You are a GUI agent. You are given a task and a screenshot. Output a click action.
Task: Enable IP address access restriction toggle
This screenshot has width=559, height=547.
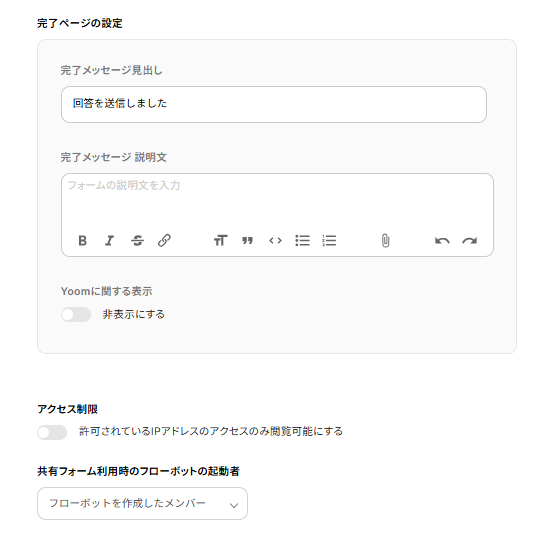coord(52,433)
